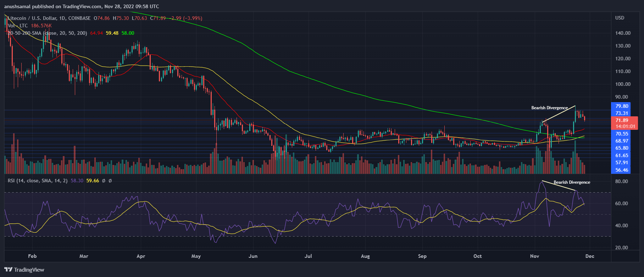Click the 130.00 price axis label
This screenshot has height=277, width=644.
pos(623,46)
